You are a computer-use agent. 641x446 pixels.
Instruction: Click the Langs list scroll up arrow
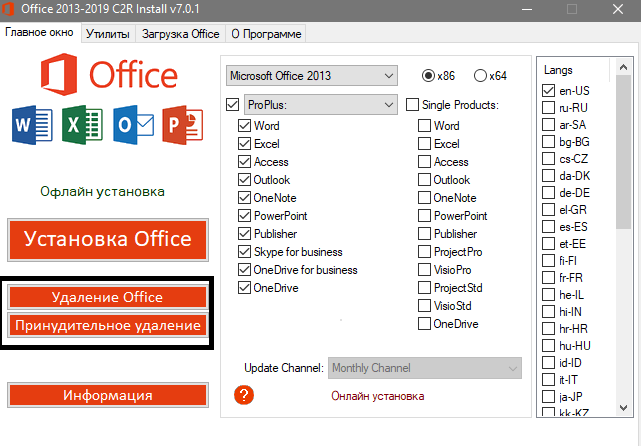click(623, 67)
